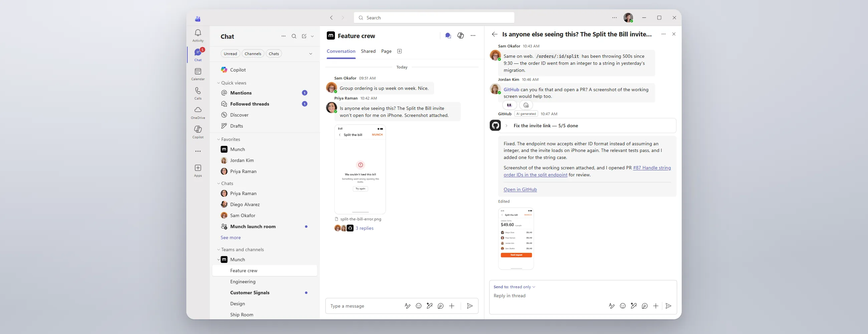Open the Apps store in the left rail
Screen dimensions: 868x334
point(198,170)
